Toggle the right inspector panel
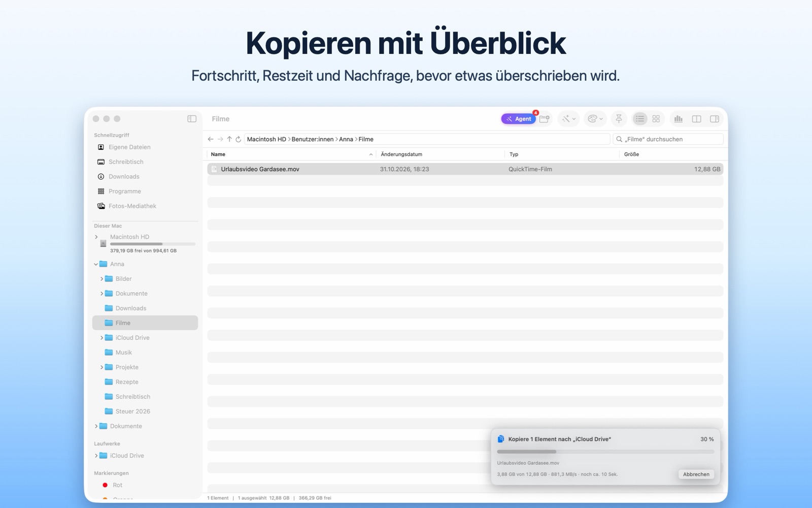Viewport: 812px width, 508px height. point(715,119)
